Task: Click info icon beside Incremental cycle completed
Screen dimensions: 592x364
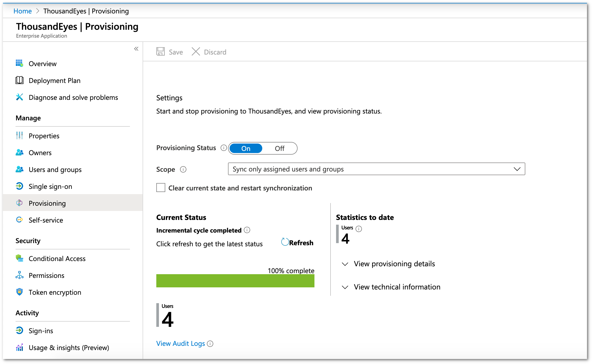Action: pyautogui.click(x=247, y=230)
